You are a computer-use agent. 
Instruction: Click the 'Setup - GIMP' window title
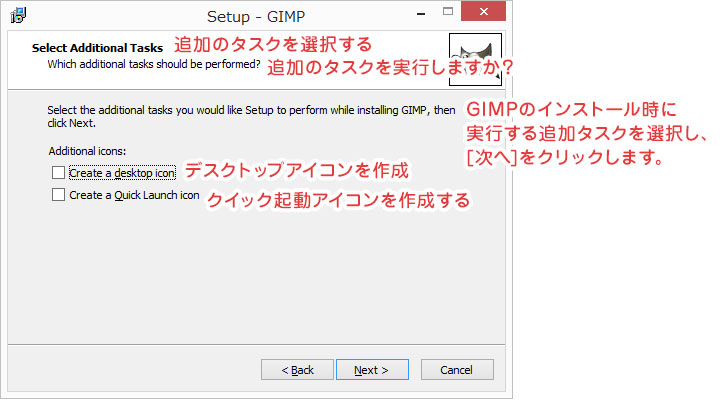coord(256,17)
